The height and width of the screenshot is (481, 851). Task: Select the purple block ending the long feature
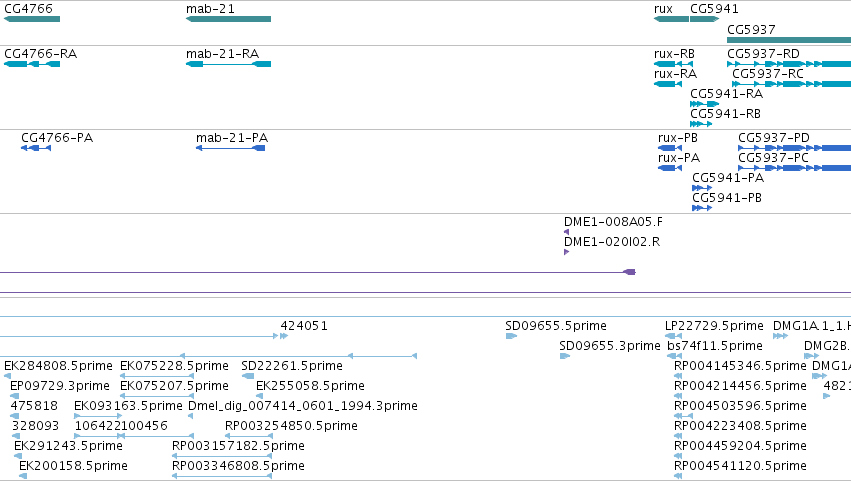pos(630,272)
